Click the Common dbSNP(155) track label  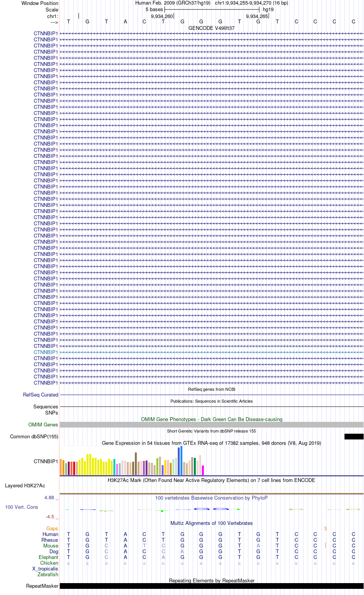[34, 436]
